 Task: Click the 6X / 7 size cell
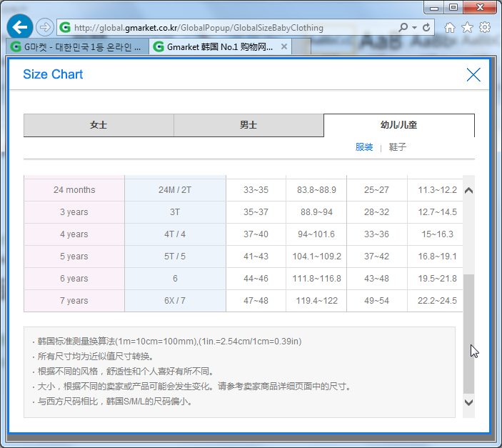pyautogui.click(x=175, y=301)
